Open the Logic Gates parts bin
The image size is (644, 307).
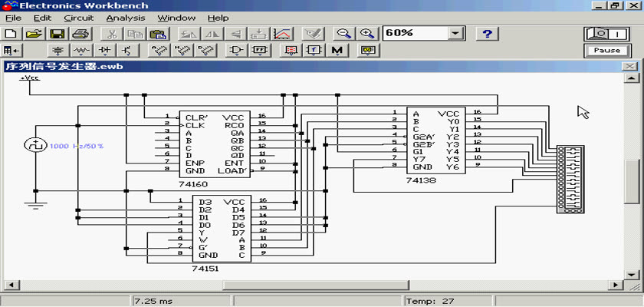click(x=237, y=51)
